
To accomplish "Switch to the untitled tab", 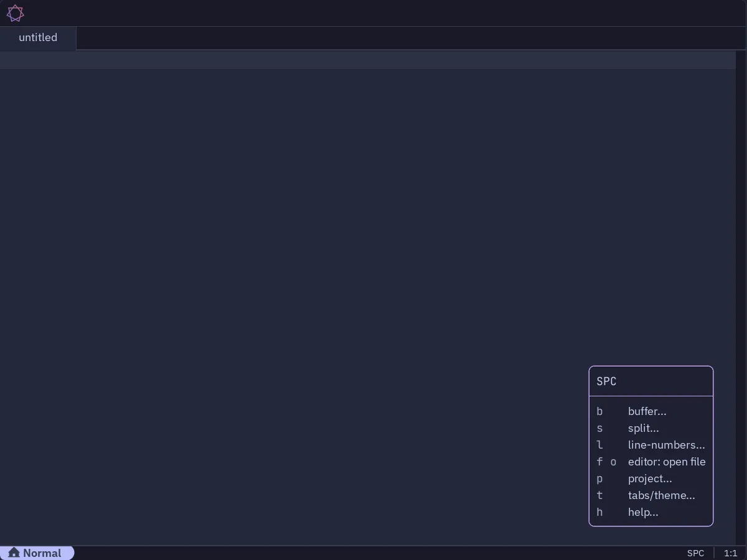I will coord(38,37).
